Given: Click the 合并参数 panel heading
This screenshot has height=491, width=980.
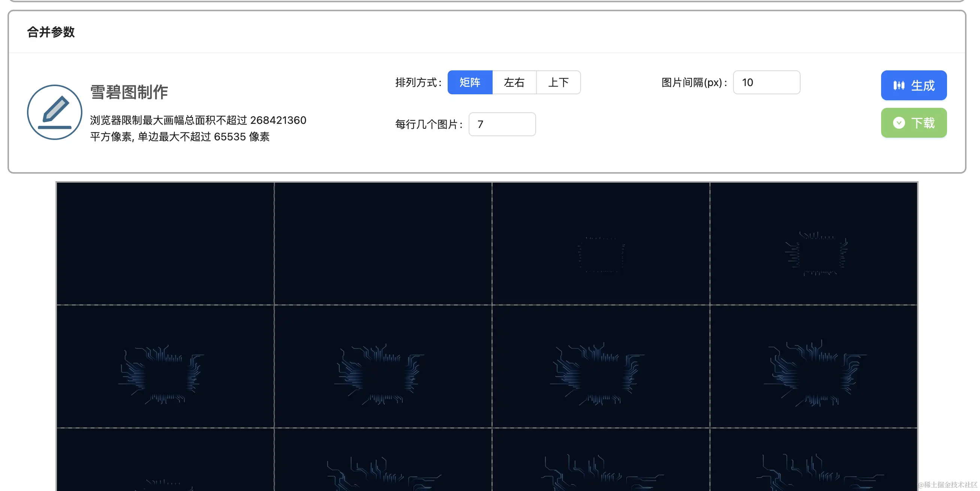Looking at the screenshot, I should pos(51,32).
